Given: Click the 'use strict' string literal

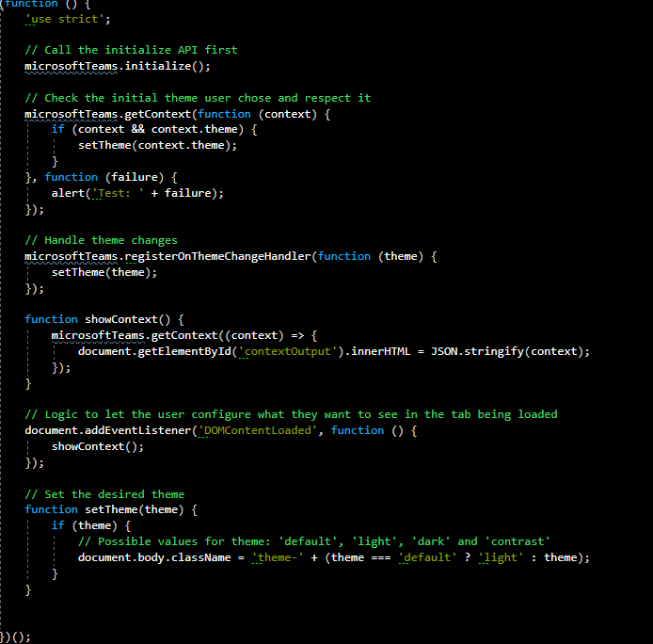Looking at the screenshot, I should coord(65,19).
